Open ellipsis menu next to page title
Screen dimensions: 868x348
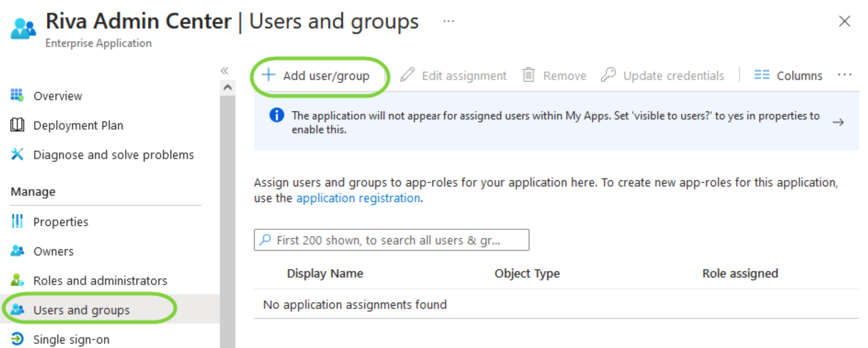(449, 21)
